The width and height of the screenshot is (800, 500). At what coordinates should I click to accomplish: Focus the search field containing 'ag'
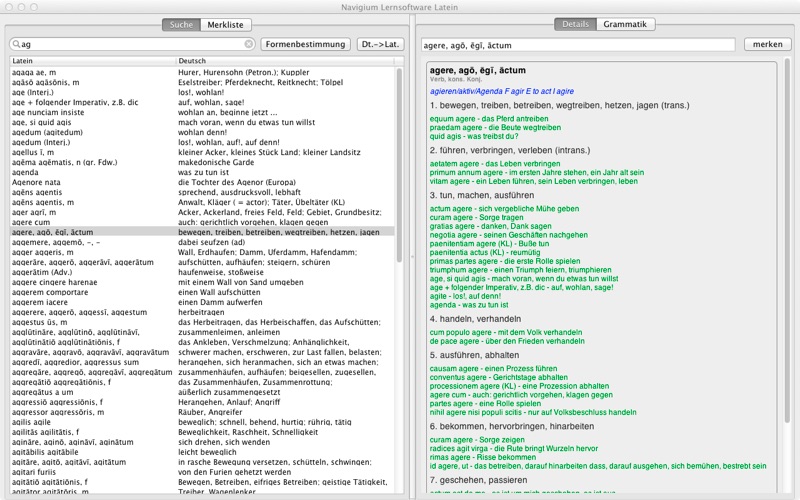(133, 44)
